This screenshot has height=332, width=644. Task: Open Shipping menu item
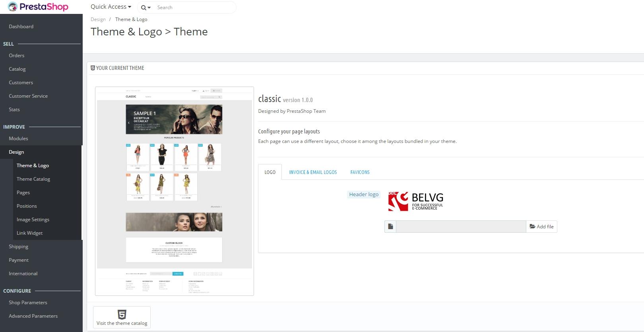[18, 247]
